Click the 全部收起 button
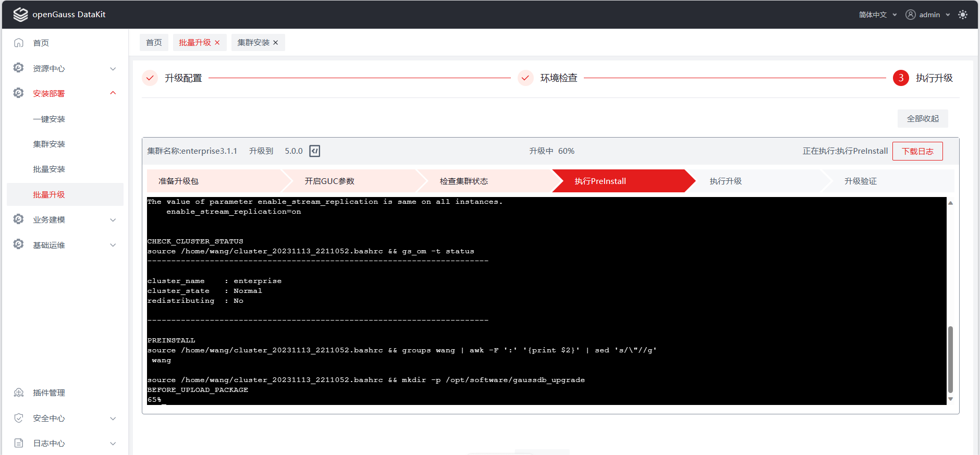 coord(922,118)
